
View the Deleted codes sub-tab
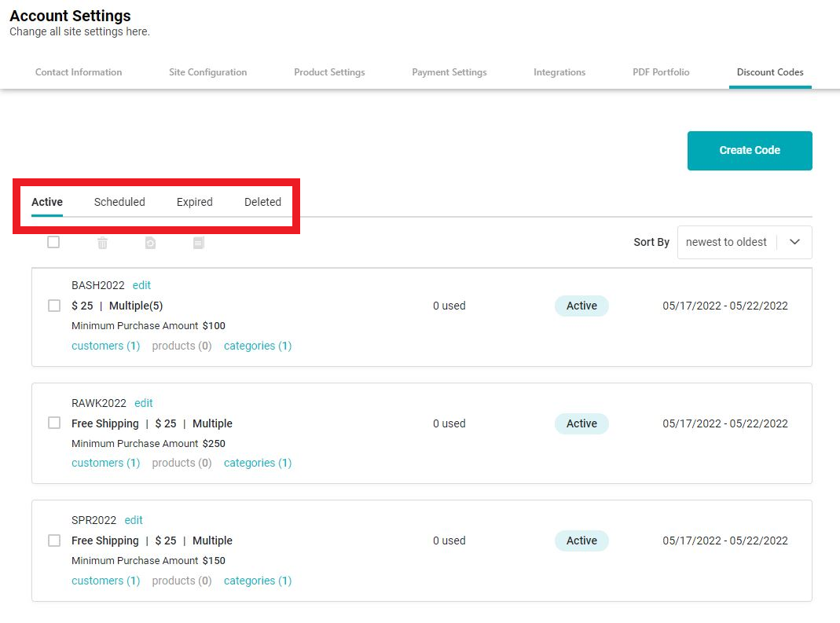[262, 202]
